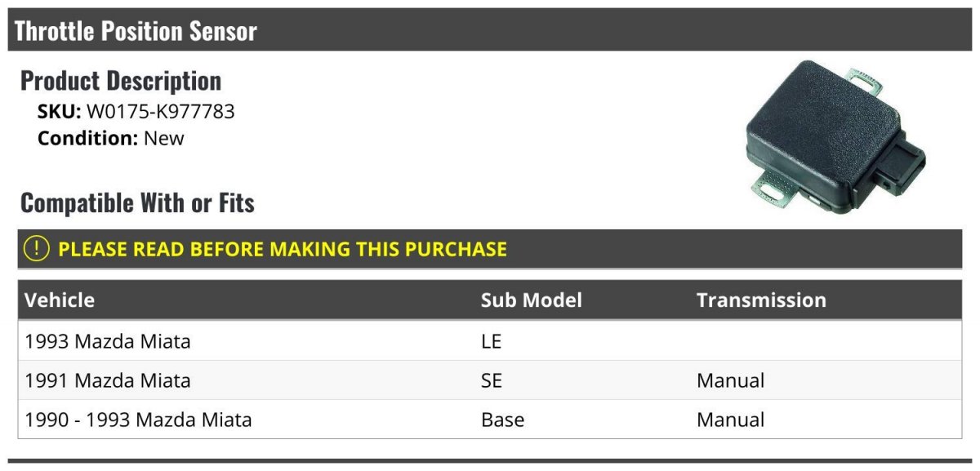Click the empty Transmission cell for 1993 Miata
980x471 pixels.
point(826,340)
